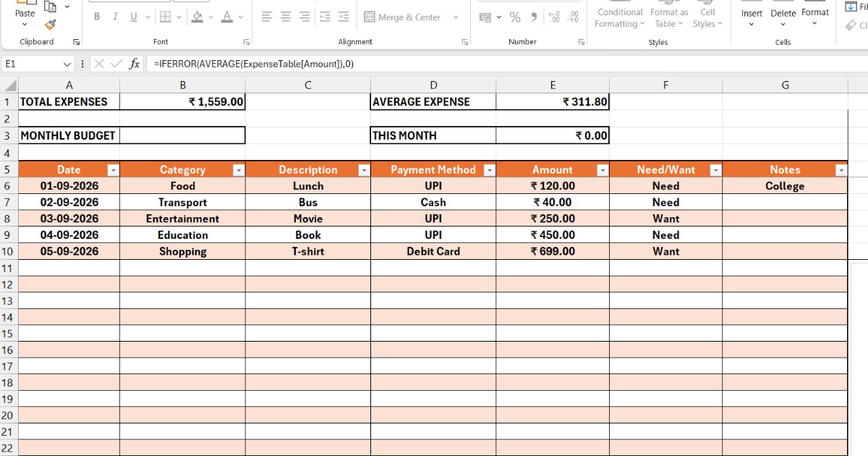The height and width of the screenshot is (456, 868).
Task: Click Decrease Decimal icon
Action: pyautogui.click(x=573, y=17)
